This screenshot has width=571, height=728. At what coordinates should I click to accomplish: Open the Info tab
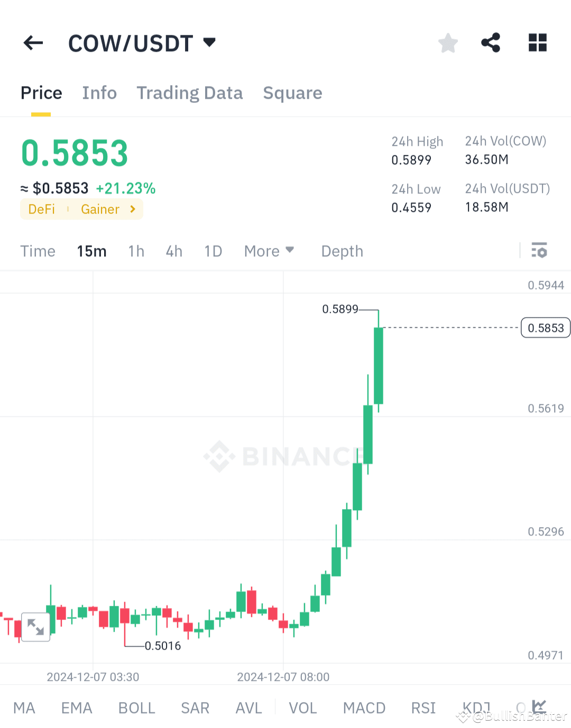pos(99,93)
